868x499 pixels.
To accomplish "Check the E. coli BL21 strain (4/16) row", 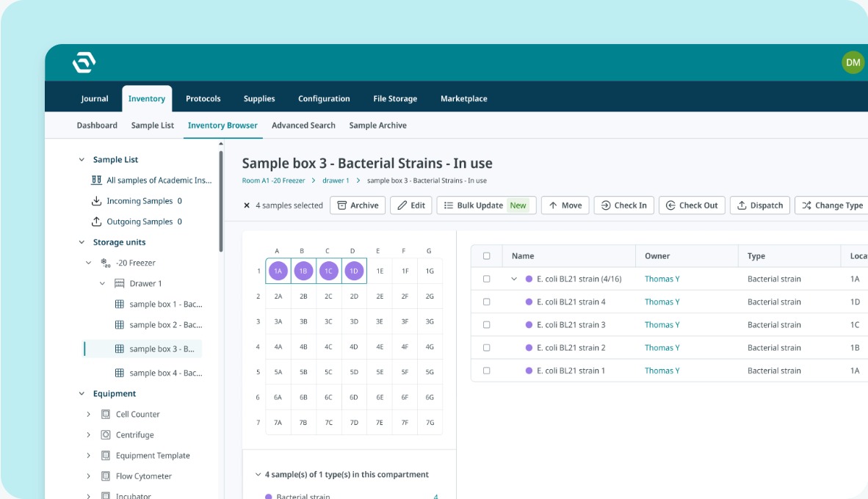I will pos(487,279).
